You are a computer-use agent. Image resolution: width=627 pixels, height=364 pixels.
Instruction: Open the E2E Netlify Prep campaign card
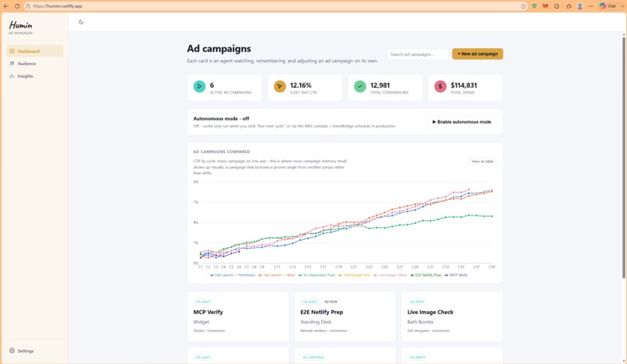pyautogui.click(x=345, y=317)
